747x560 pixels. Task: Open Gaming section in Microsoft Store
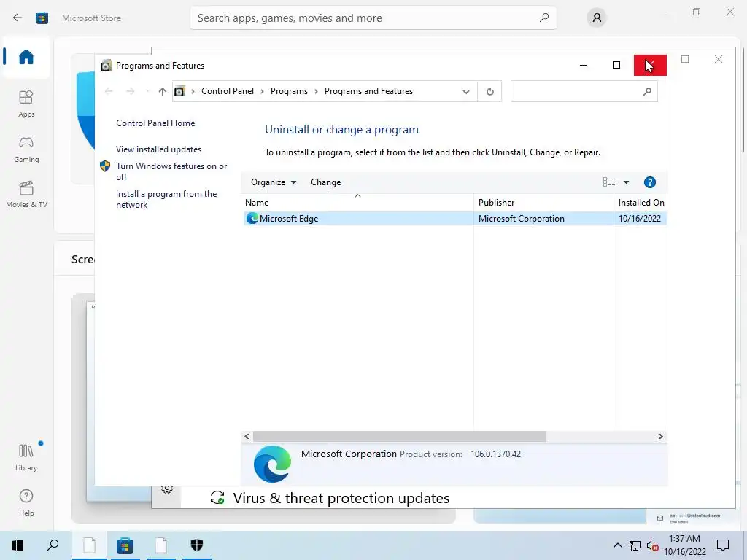(x=26, y=149)
